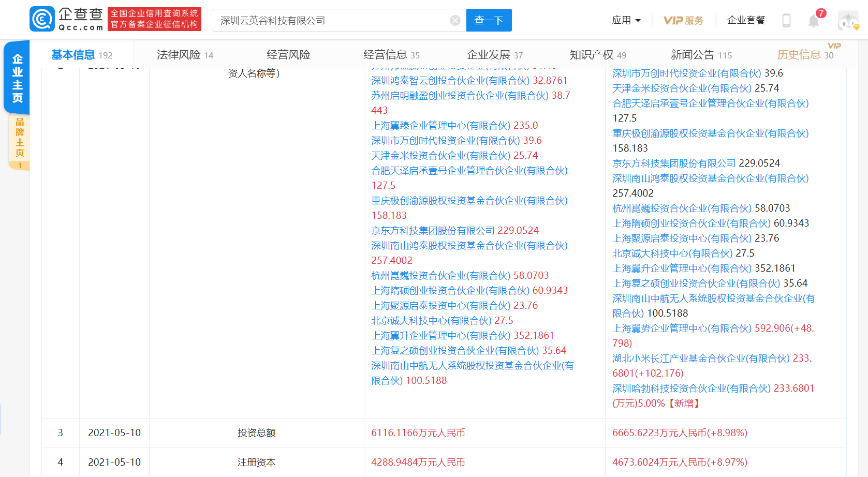
Task: Select value 6665.6223万元人民币(+8.98%)
Action: [x=680, y=433]
